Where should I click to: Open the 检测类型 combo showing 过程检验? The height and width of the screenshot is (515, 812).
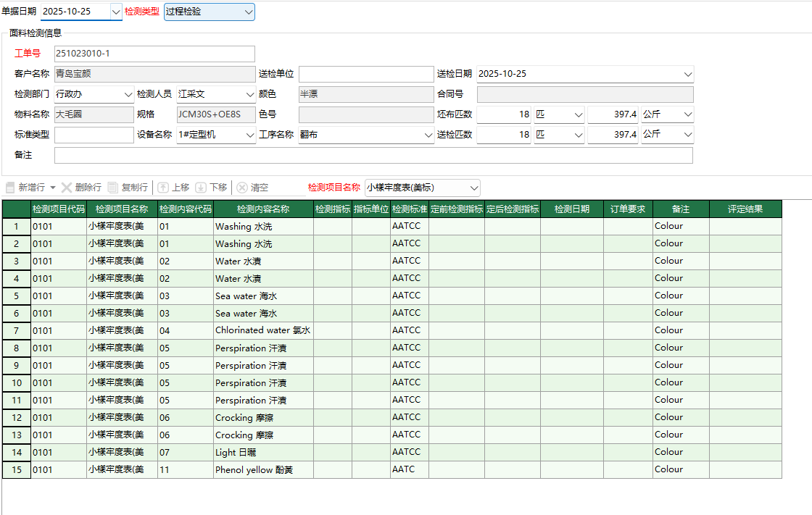tap(247, 12)
